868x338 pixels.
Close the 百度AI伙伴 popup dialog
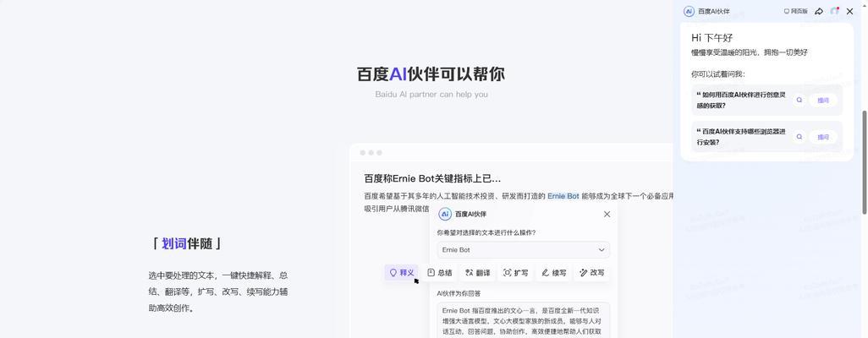[x=607, y=214]
